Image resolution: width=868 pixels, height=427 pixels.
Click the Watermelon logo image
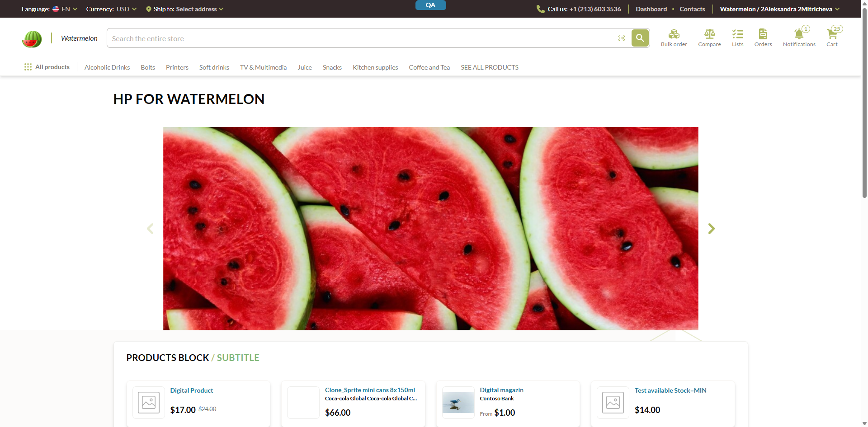point(32,39)
